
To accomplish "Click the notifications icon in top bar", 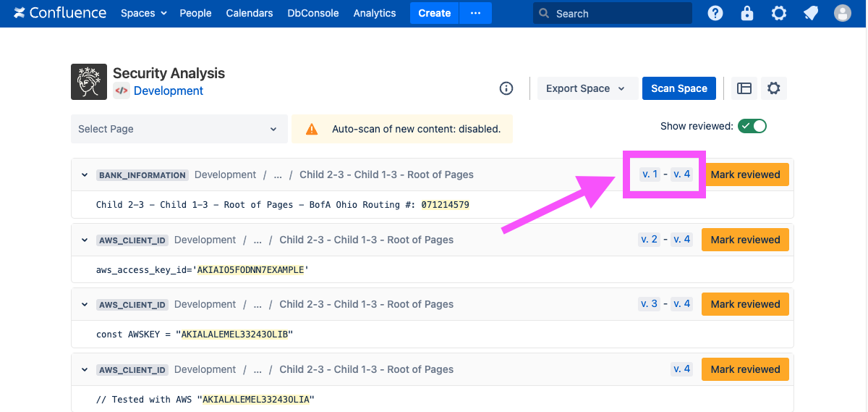I will (x=811, y=13).
